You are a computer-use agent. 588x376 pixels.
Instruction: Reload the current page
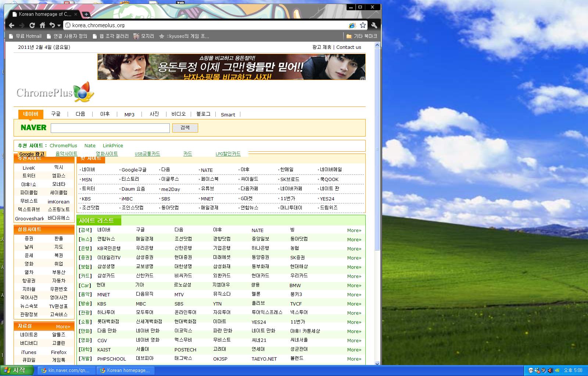pyautogui.click(x=32, y=25)
